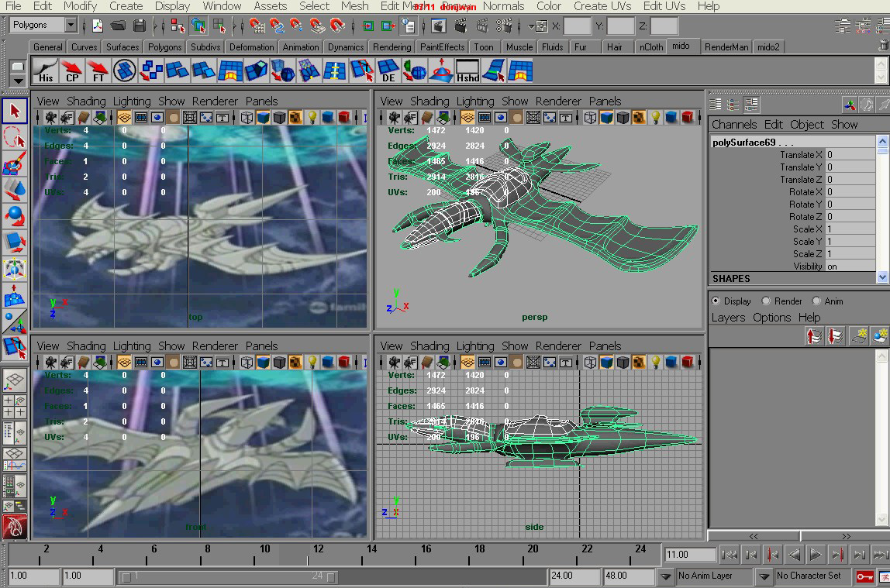Toggle the red Auto Keyframe key button

865,576
